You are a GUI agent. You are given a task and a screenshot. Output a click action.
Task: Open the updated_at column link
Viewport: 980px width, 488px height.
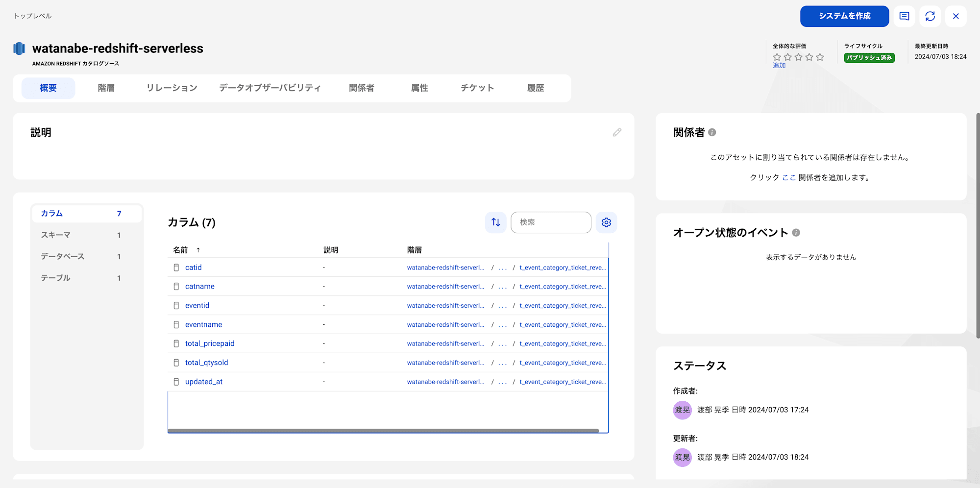coord(204,382)
